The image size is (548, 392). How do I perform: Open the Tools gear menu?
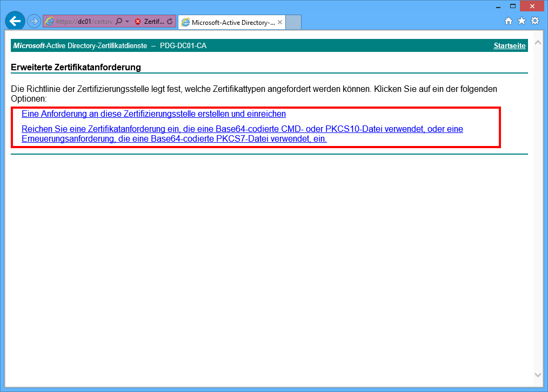pyautogui.click(x=535, y=21)
